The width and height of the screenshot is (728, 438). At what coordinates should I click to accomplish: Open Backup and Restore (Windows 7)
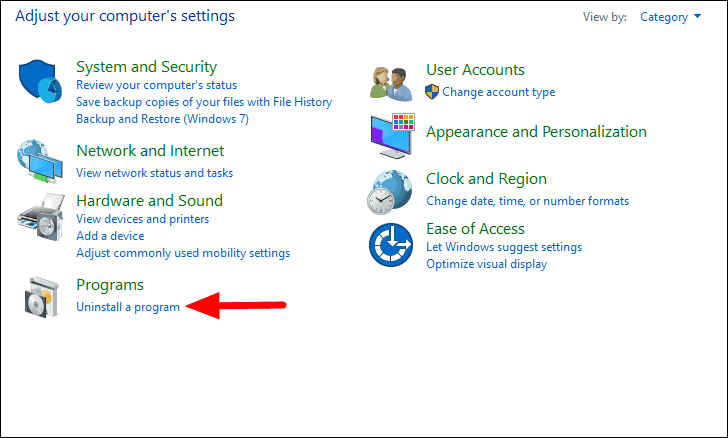pos(162,119)
